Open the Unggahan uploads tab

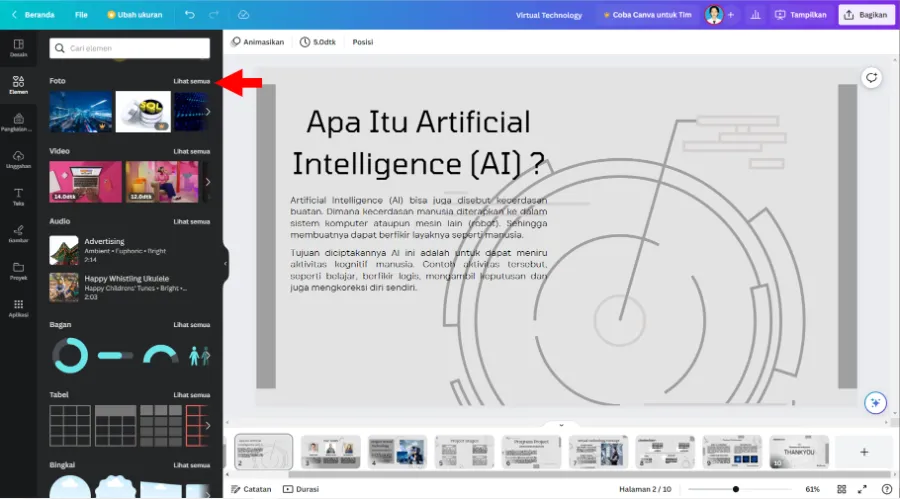tap(18, 160)
